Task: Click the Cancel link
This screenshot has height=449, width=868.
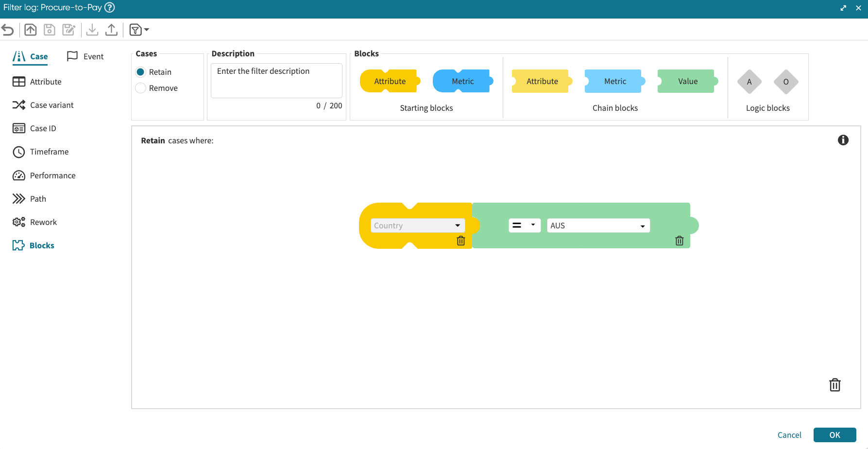Action: click(789, 435)
